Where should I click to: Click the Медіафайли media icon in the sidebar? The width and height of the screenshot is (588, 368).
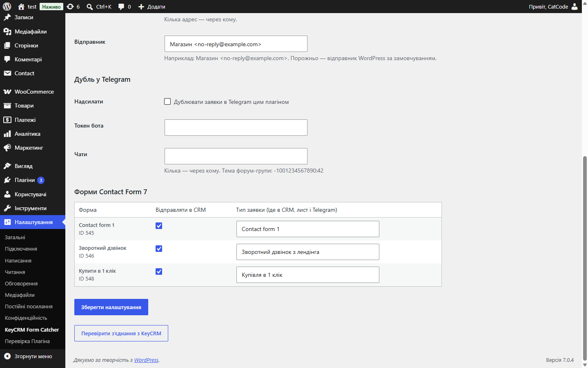click(x=7, y=31)
